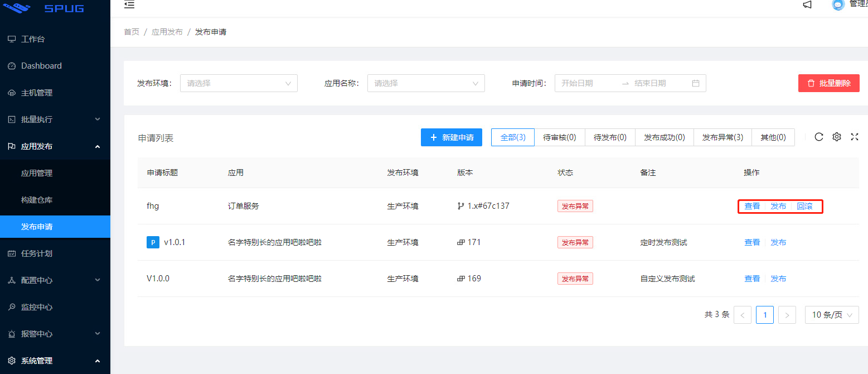Click the 订单服务 application cell

tap(244, 206)
